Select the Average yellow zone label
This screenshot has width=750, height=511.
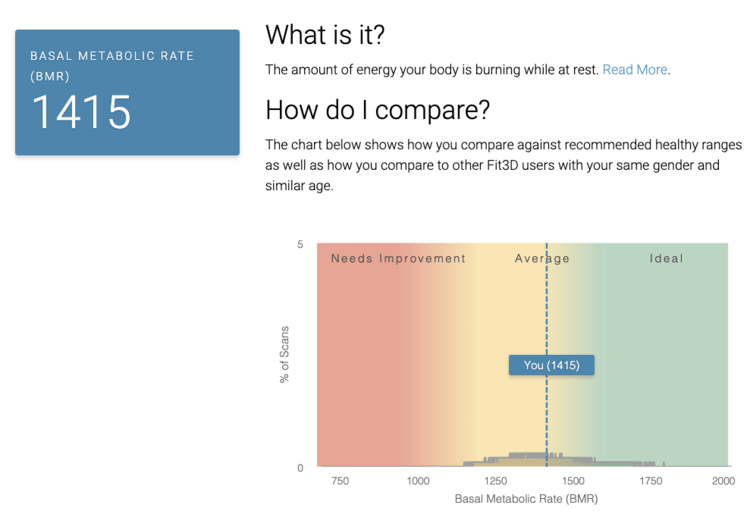(x=542, y=258)
